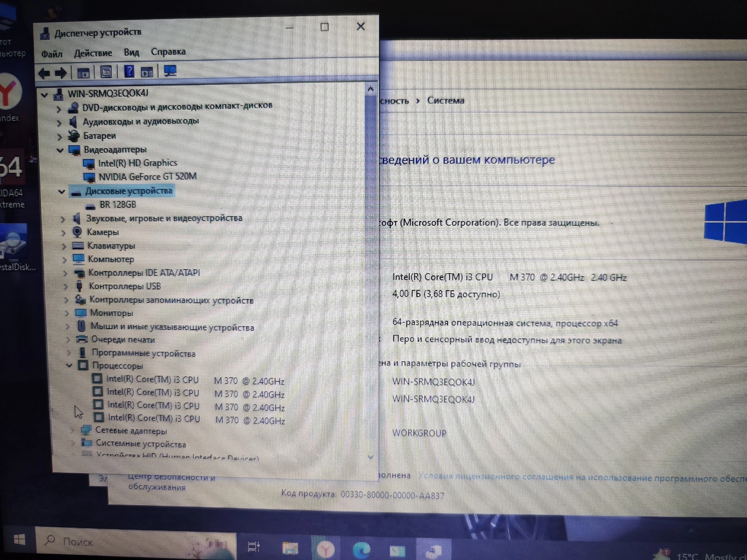Collapse the Процессоры node
Image resolution: width=747 pixels, height=560 pixels.
69,365
